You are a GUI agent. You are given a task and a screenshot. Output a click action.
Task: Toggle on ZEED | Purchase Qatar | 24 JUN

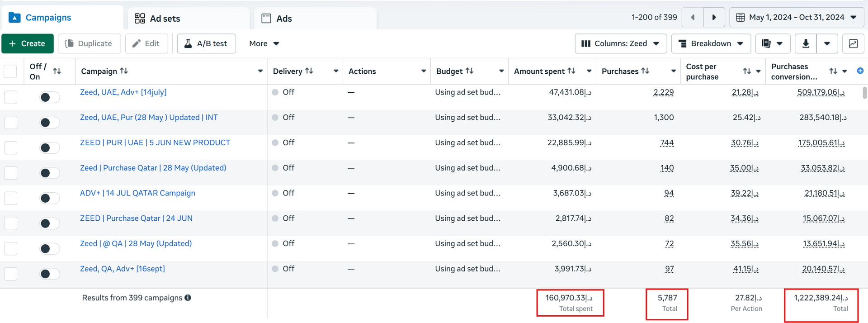click(x=49, y=223)
